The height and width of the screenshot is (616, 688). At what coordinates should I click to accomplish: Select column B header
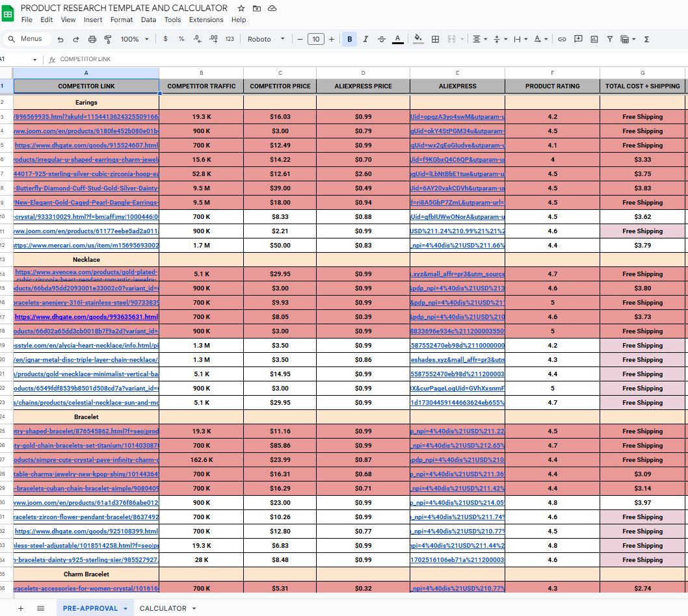pos(202,73)
